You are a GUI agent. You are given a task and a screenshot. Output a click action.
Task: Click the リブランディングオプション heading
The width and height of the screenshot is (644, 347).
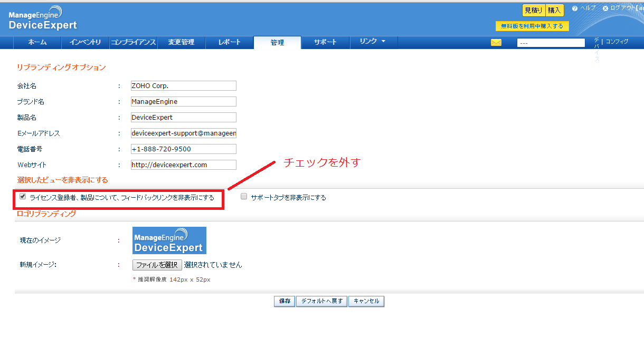pos(61,68)
